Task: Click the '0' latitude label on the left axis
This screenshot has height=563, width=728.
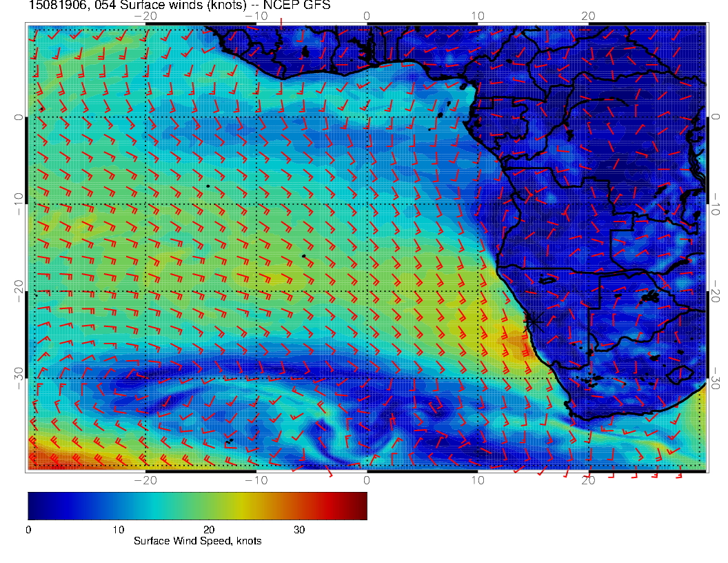Action: click(x=17, y=117)
